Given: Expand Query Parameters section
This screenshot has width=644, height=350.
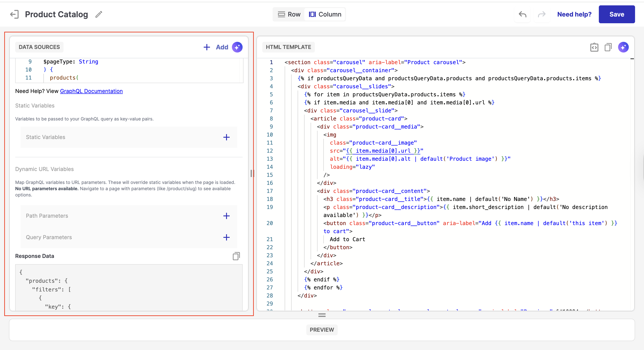Looking at the screenshot, I should coord(226,237).
